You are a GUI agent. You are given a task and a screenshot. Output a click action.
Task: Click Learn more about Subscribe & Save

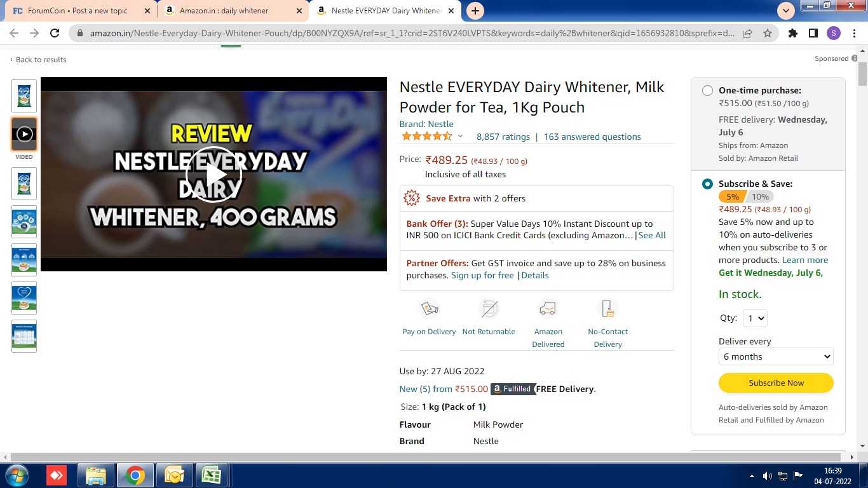tap(805, 260)
